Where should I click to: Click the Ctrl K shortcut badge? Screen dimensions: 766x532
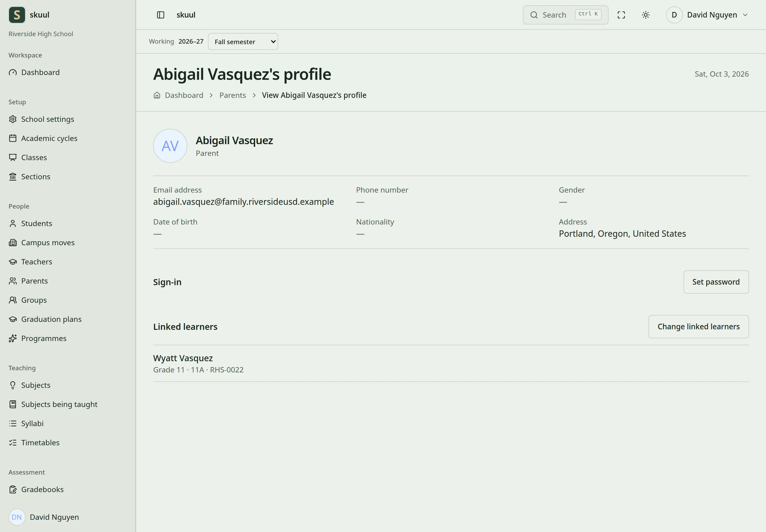[588, 14]
